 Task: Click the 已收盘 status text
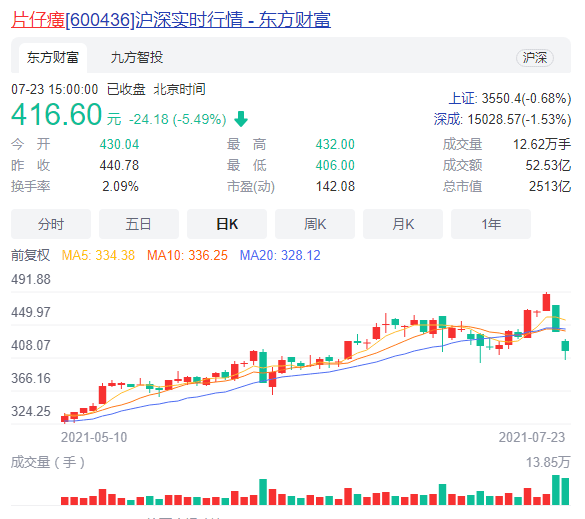(126, 90)
